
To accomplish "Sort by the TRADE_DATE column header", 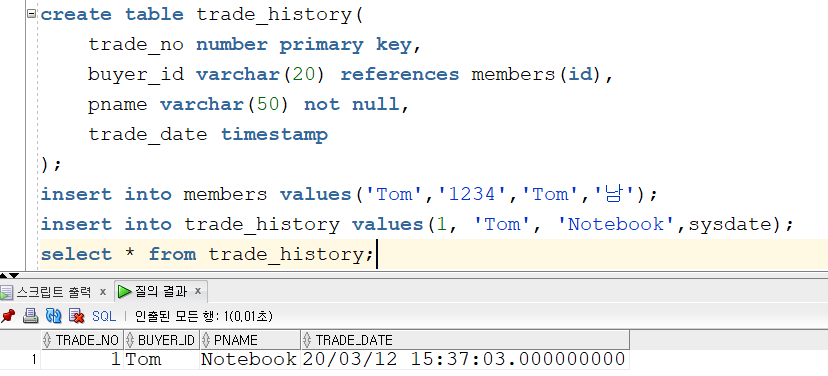I will coord(465,340).
